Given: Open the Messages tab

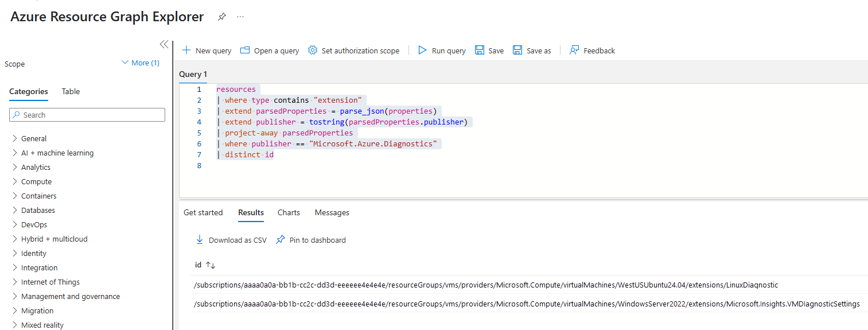Looking at the screenshot, I should (x=332, y=212).
